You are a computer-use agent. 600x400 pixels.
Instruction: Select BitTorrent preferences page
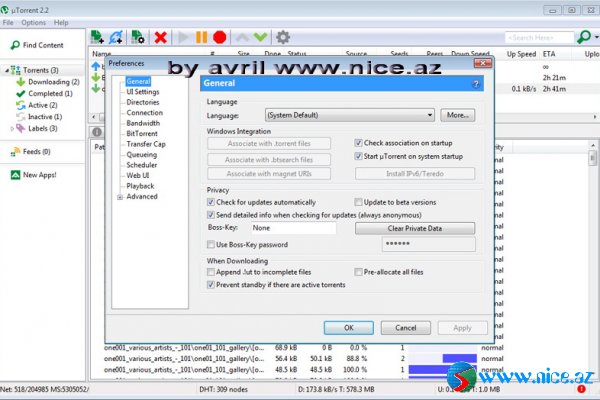click(142, 134)
